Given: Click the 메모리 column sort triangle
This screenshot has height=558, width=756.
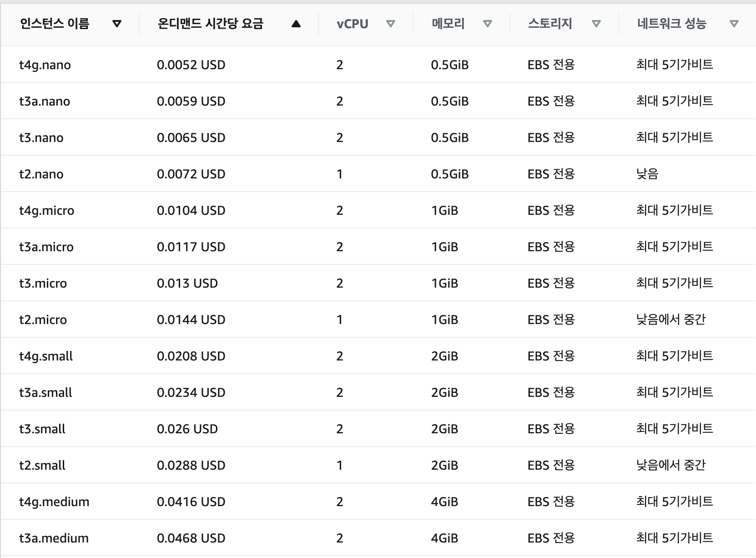Looking at the screenshot, I should 488,24.
